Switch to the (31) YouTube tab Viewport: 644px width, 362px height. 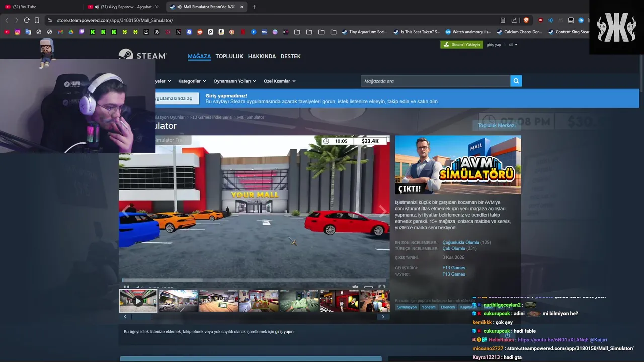[x=40, y=7]
